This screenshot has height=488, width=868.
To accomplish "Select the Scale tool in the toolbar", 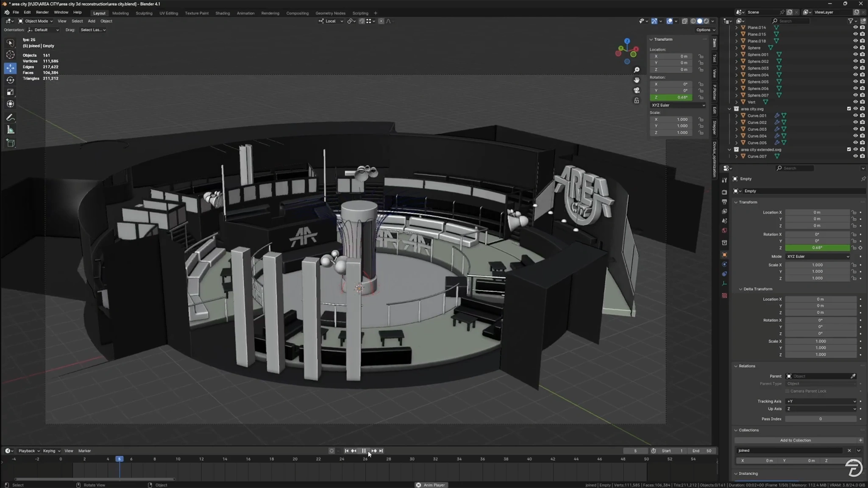I will [10, 92].
